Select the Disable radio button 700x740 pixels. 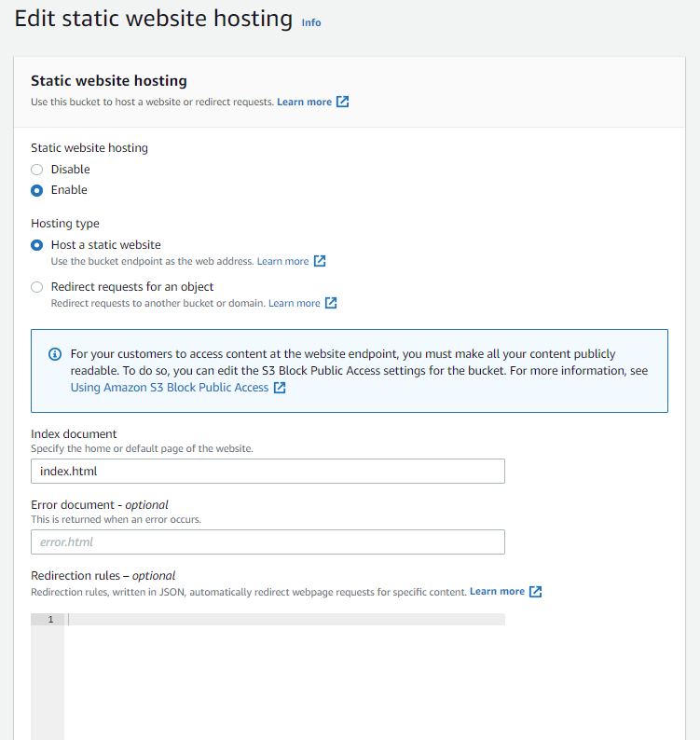[x=37, y=170]
